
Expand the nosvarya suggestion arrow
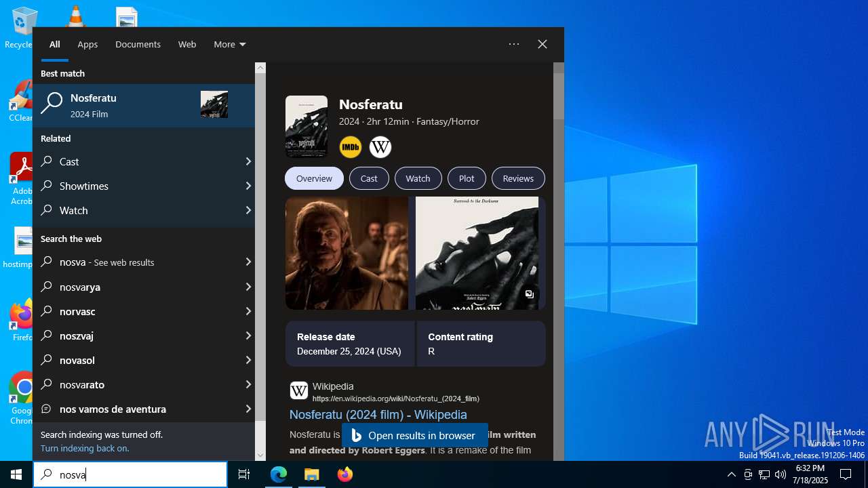click(248, 287)
